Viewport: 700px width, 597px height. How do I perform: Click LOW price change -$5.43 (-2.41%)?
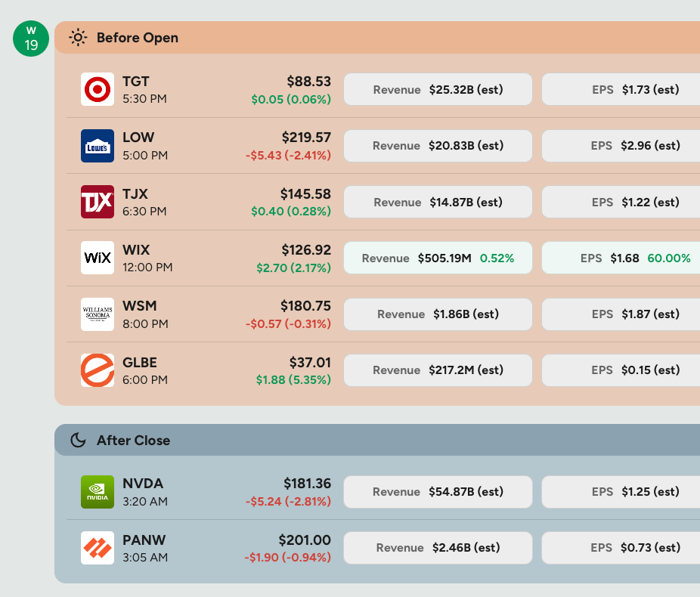pyautogui.click(x=289, y=155)
